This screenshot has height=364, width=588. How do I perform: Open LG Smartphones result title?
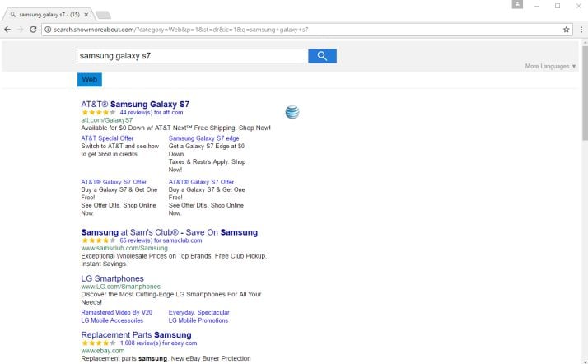[x=113, y=278]
